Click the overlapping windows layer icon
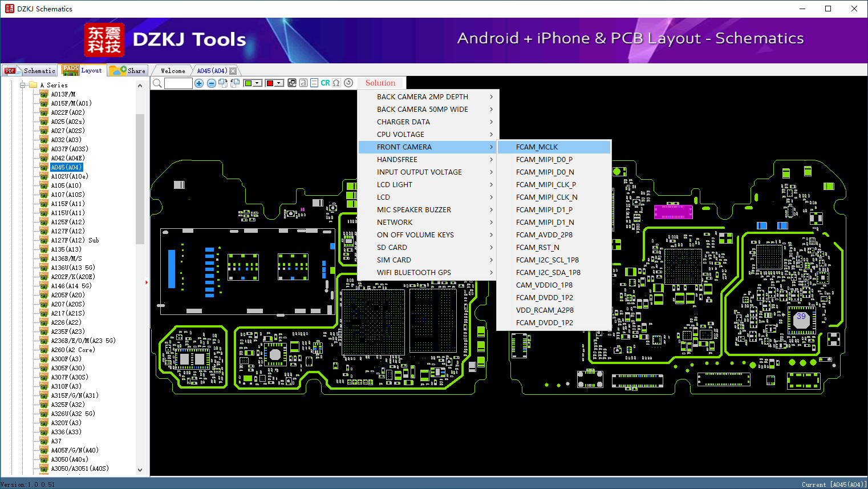Viewport: 868px width, 489px height. tap(292, 83)
